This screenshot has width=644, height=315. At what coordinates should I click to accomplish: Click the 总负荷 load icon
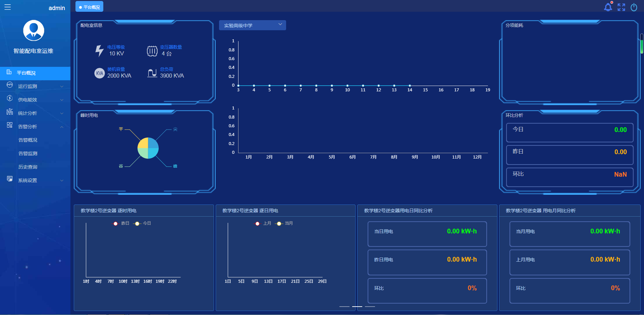[152, 73]
